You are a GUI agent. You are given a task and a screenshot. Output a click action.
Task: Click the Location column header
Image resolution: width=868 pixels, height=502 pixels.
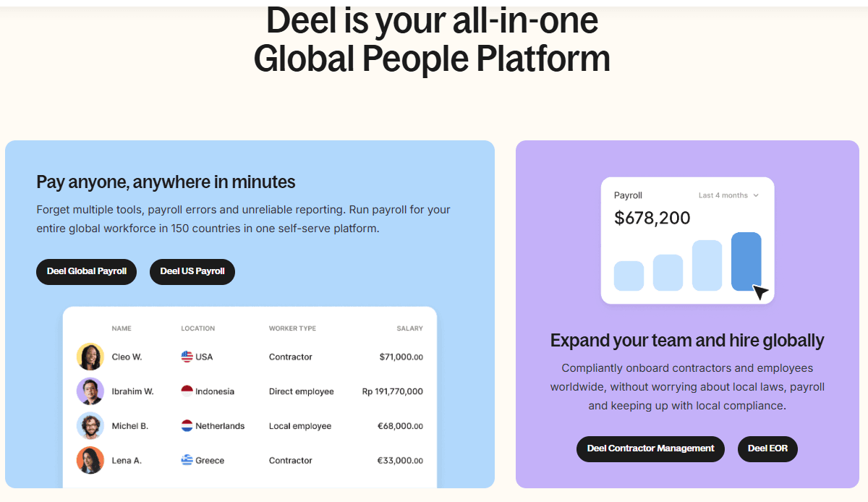point(197,328)
